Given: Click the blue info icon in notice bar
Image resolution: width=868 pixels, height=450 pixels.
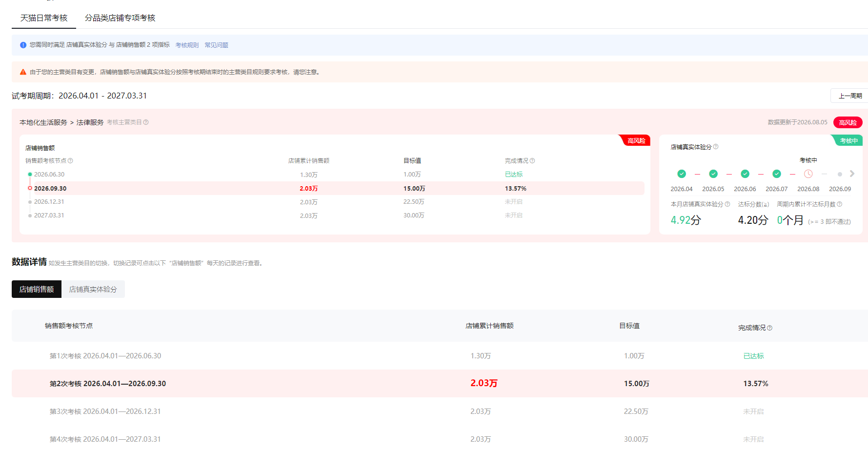Looking at the screenshot, I should pyautogui.click(x=23, y=45).
